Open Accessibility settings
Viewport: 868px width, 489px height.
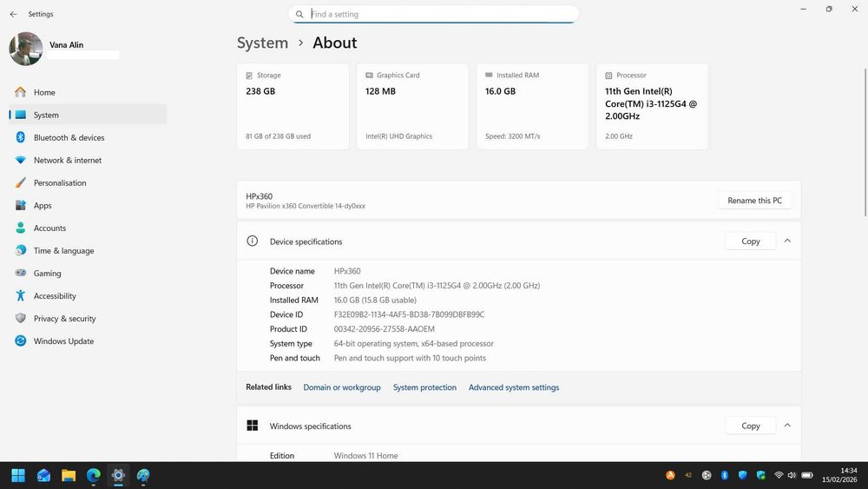[x=88, y=295]
